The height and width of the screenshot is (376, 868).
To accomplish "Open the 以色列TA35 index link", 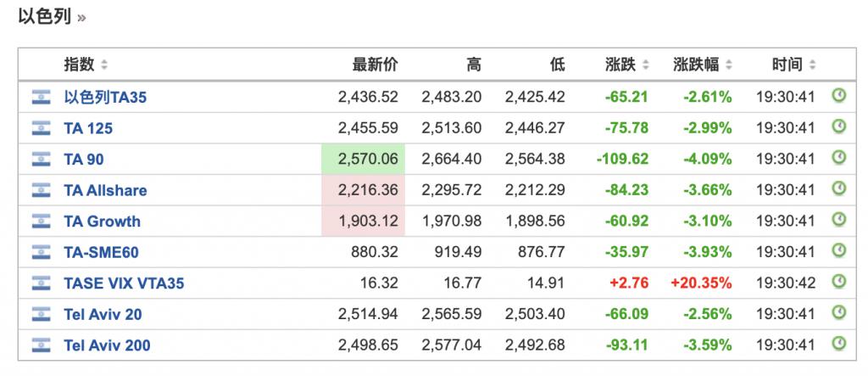I will coord(105,98).
